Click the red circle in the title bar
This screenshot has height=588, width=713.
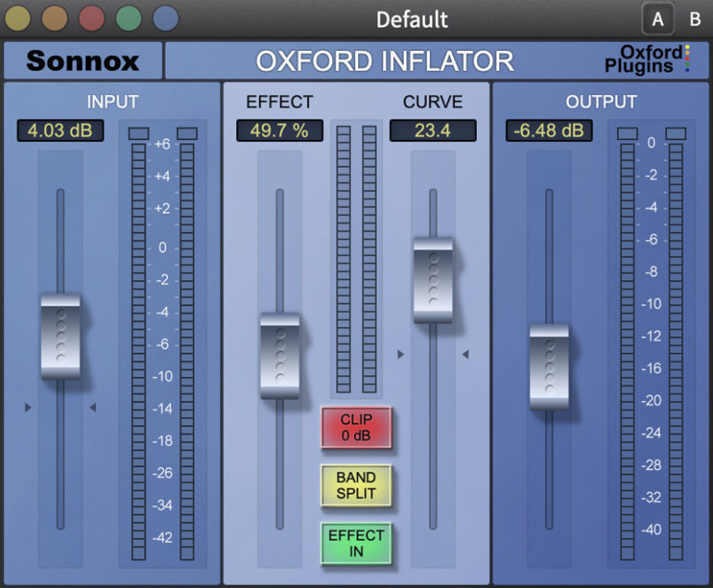pos(92,19)
